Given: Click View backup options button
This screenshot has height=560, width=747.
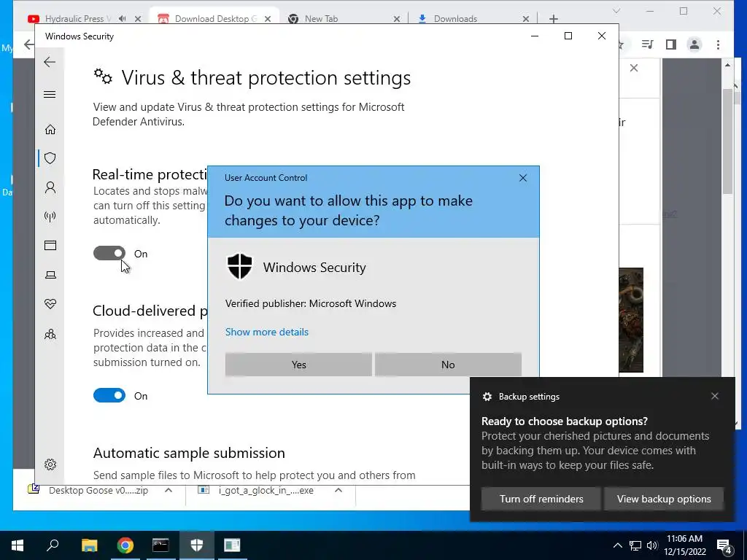Looking at the screenshot, I should [664, 499].
